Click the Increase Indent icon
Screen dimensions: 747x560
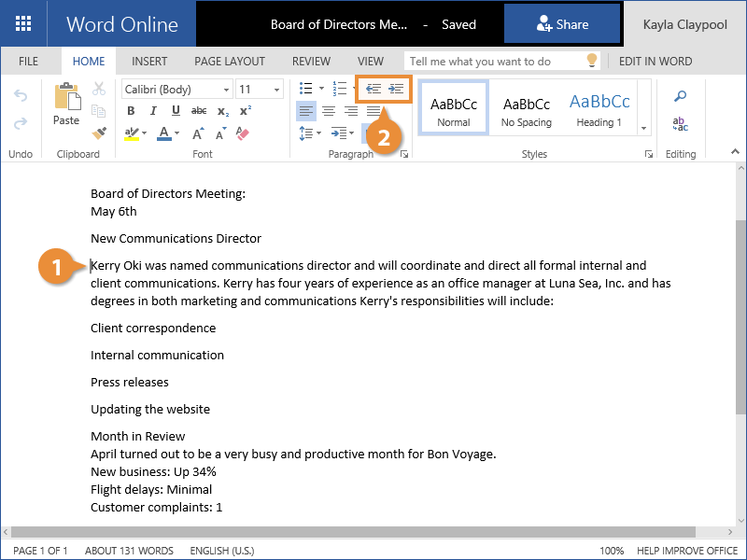(x=397, y=89)
